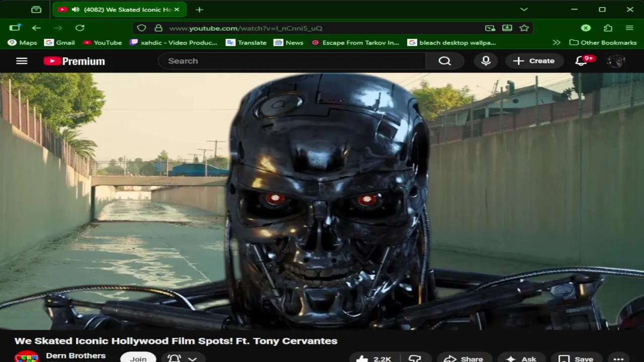Mute audio on the YouTube tab
This screenshot has height=362, width=644.
click(75, 10)
